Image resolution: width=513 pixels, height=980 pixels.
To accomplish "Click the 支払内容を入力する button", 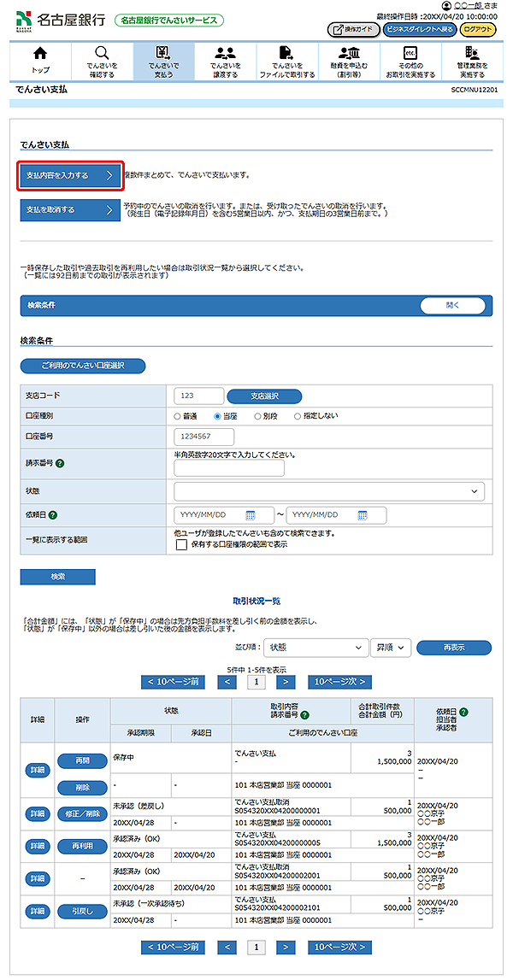I will point(71,176).
